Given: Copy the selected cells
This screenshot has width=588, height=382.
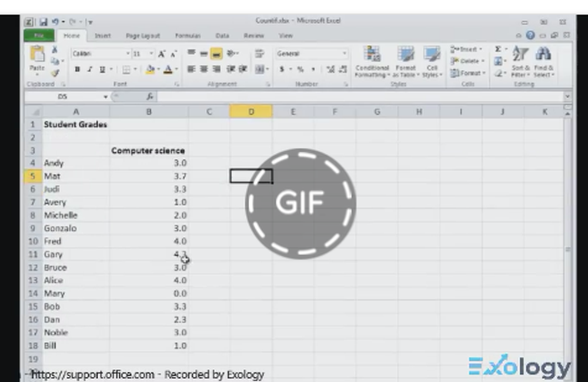Looking at the screenshot, I should coord(55,61).
